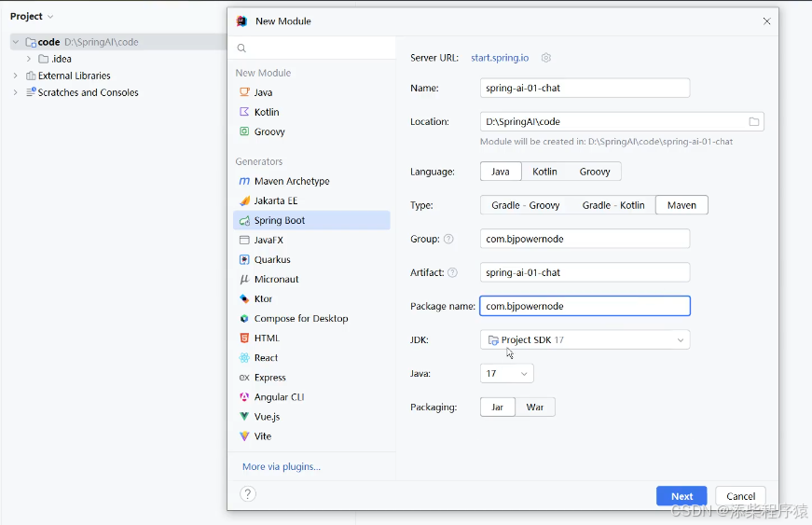Choose the Maven Archetype generator icon

point(244,181)
